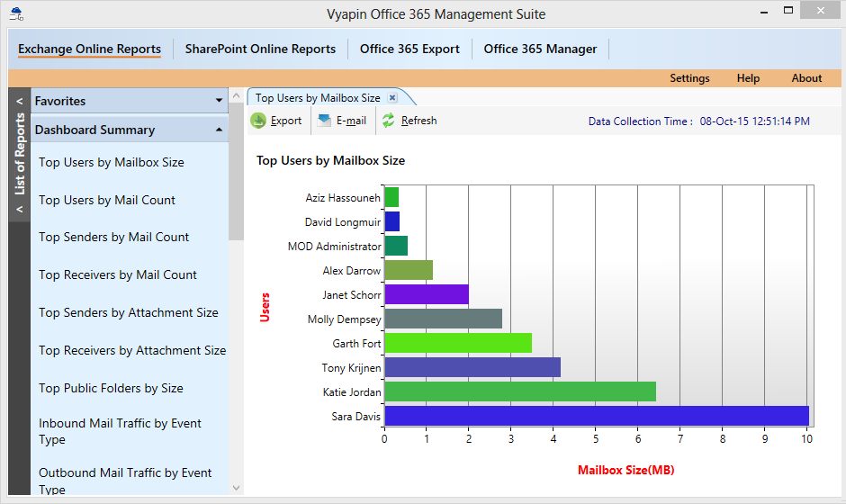Click the green Refresh arrows icon
This screenshot has width=846, height=504.
click(x=389, y=121)
